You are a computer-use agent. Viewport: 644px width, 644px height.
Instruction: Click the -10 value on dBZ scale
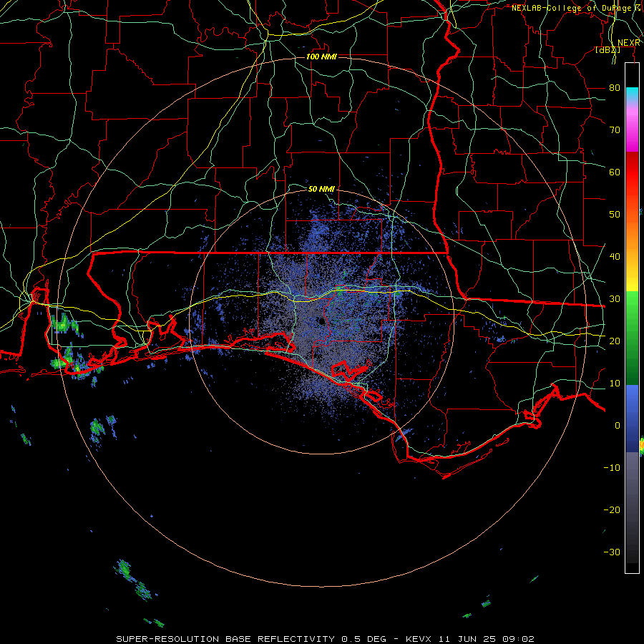[612, 468]
